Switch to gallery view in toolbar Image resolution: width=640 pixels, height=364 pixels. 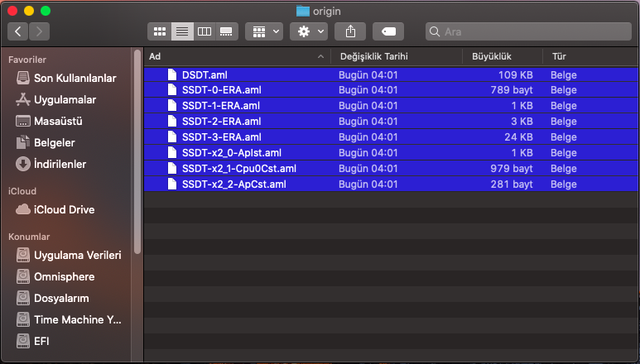pyautogui.click(x=226, y=31)
